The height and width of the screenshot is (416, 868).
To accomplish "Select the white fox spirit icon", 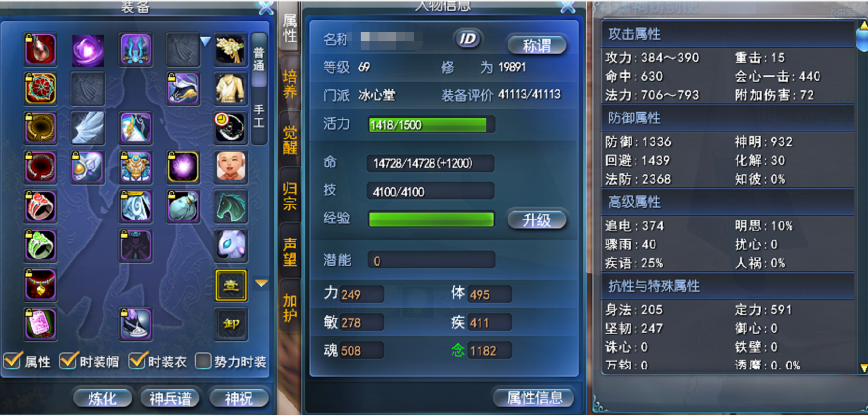I will pyautogui.click(x=231, y=245).
